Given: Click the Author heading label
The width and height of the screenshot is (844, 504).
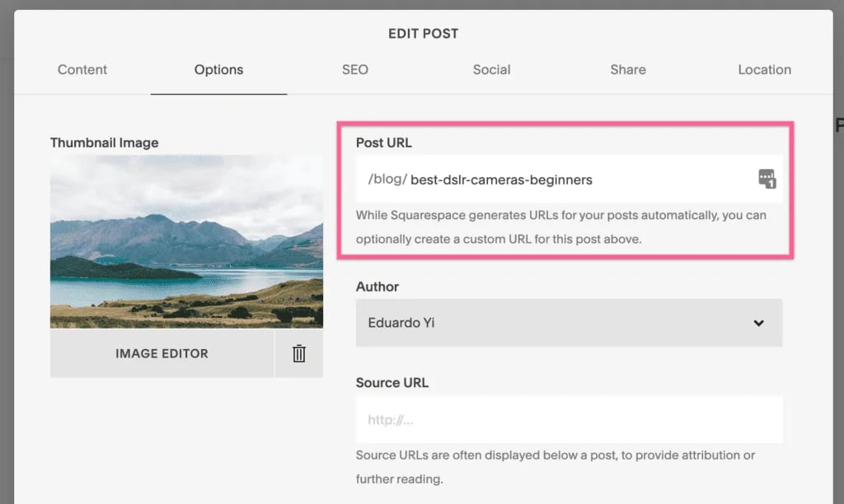Looking at the screenshot, I should 377,287.
